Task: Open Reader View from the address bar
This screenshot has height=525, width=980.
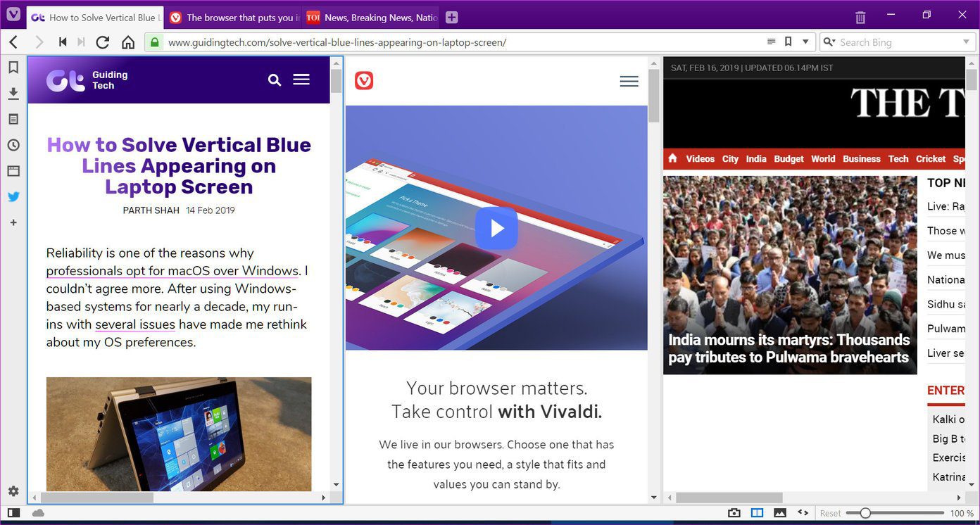Action: point(772,42)
